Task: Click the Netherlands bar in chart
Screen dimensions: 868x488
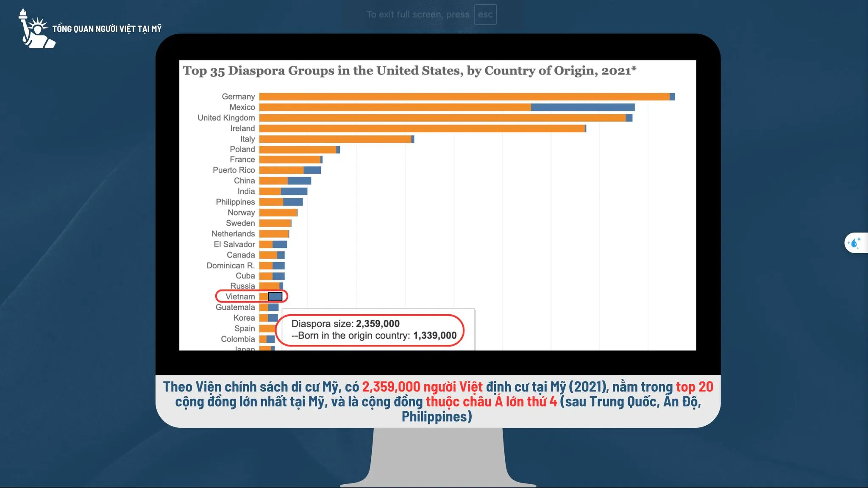Action: click(274, 233)
